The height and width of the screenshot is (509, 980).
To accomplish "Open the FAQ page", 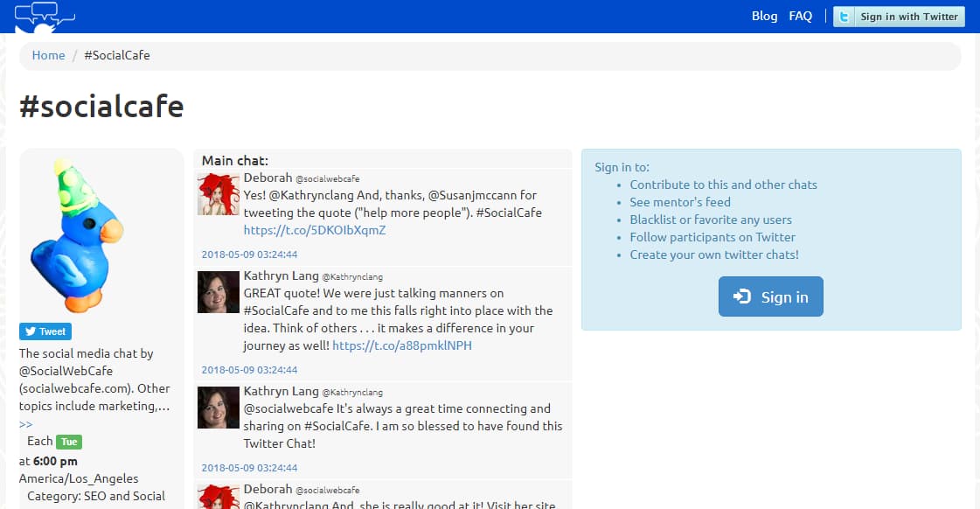I will tap(800, 16).
